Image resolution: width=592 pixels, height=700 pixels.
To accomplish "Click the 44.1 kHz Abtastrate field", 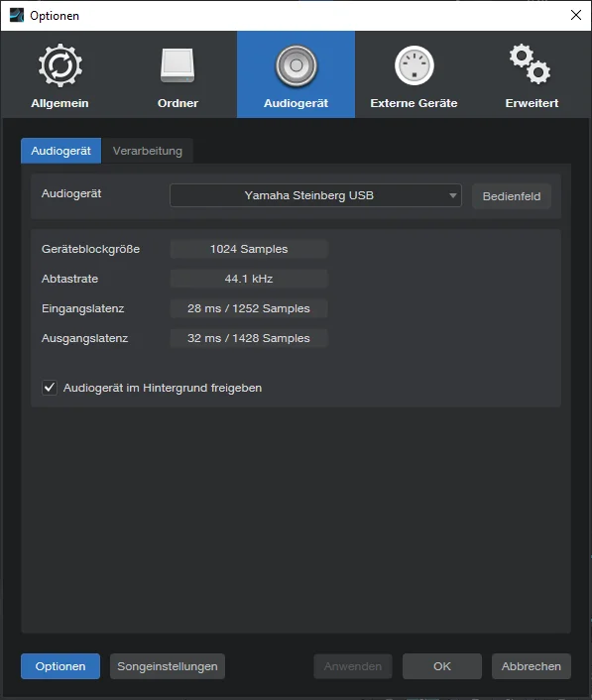I will (249, 279).
